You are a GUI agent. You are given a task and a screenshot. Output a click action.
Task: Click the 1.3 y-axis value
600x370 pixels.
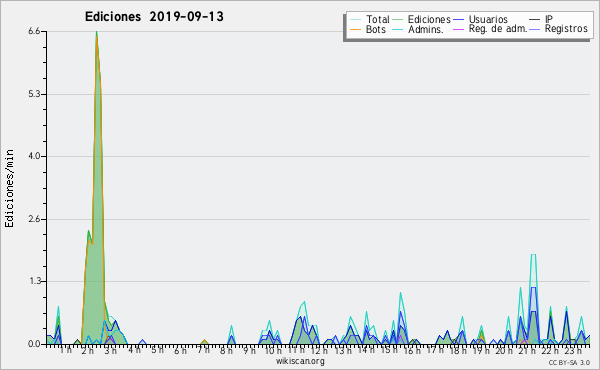[34, 281]
